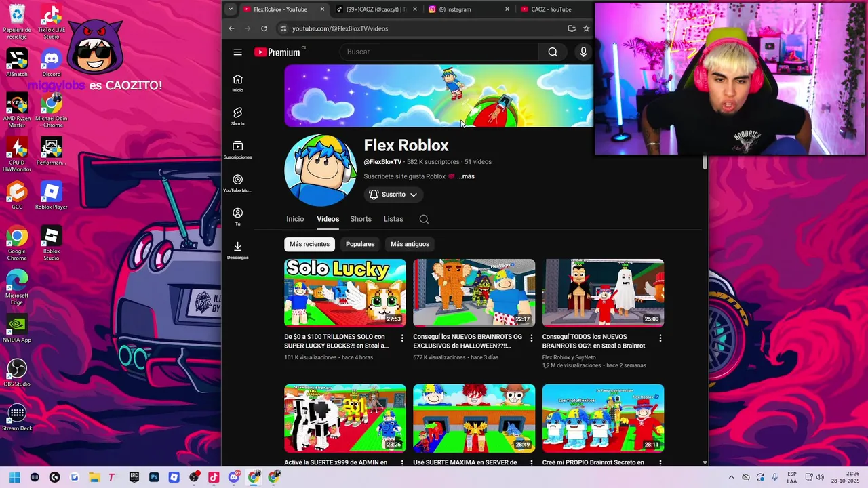The width and height of the screenshot is (868, 488).
Task: Close the Flex Roblox - YouTube tab
Action: [322, 9]
